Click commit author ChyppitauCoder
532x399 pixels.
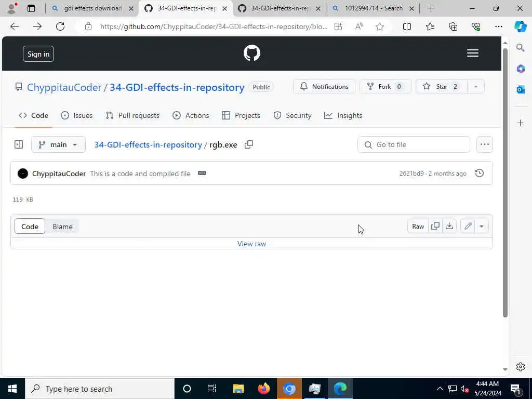pos(59,174)
